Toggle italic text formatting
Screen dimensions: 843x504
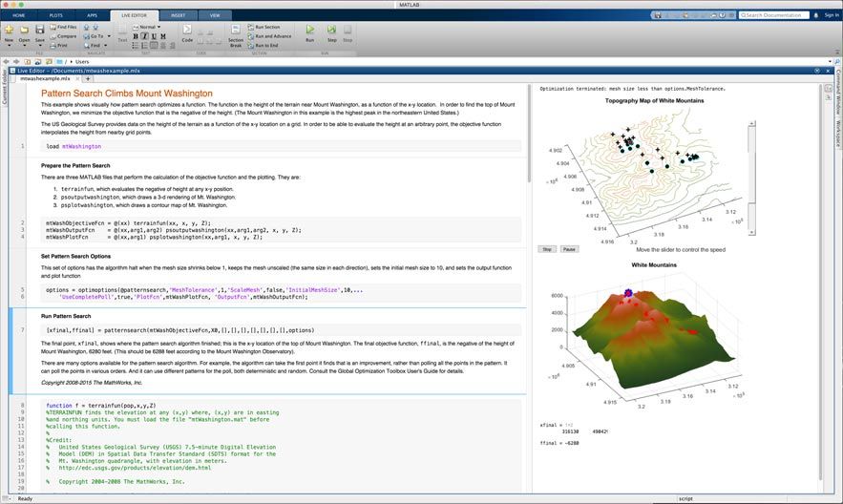coord(146,36)
